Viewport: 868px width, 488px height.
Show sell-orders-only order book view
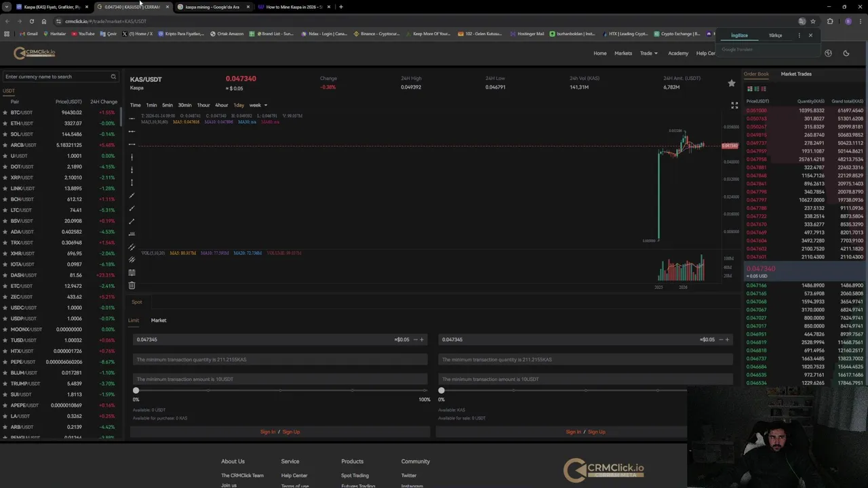763,89
